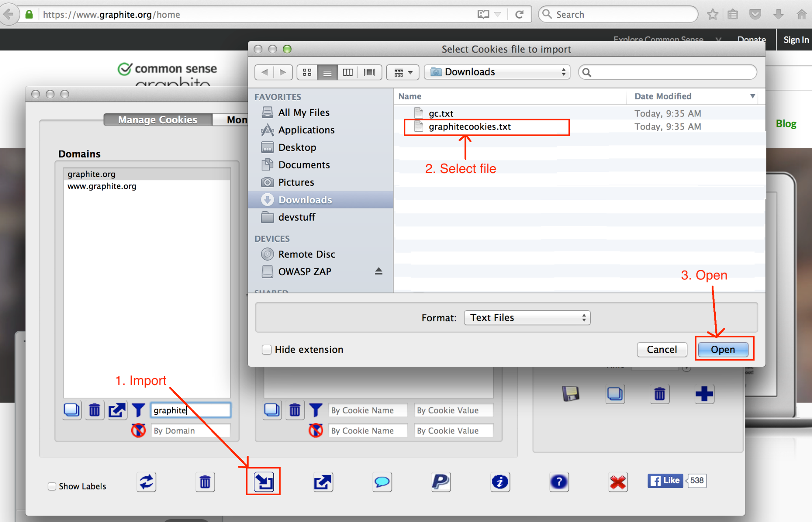Image resolution: width=812 pixels, height=522 pixels.
Task: Click the Sign In link
Action: tap(796, 40)
